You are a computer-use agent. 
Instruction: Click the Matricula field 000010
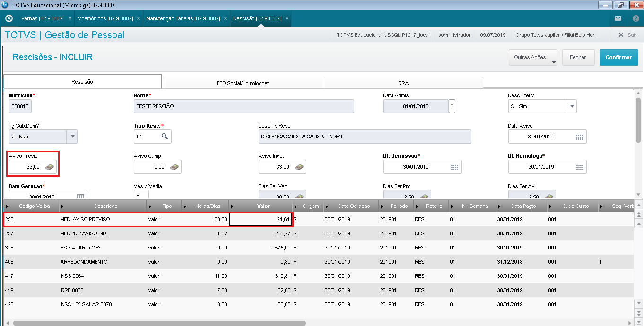click(20, 106)
